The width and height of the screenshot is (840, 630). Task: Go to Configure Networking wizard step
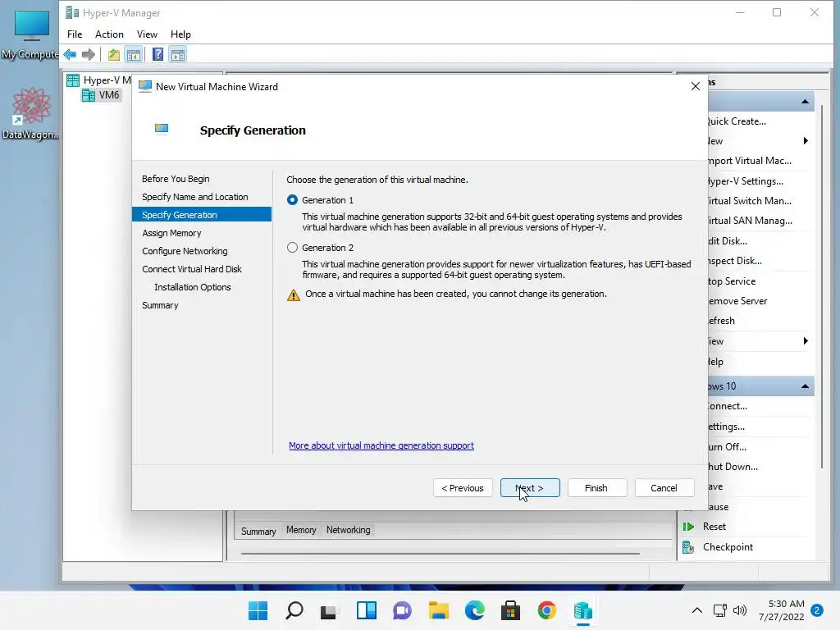(x=185, y=251)
